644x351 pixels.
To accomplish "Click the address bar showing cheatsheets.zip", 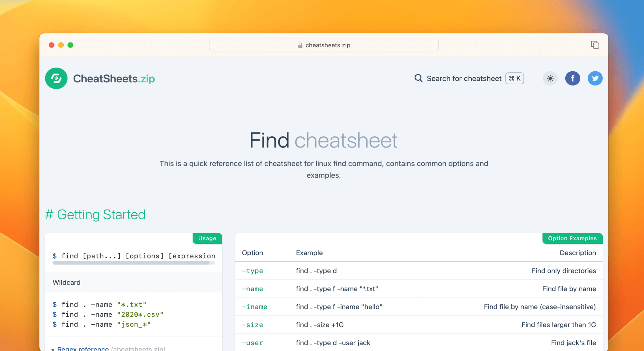I will pyautogui.click(x=323, y=45).
